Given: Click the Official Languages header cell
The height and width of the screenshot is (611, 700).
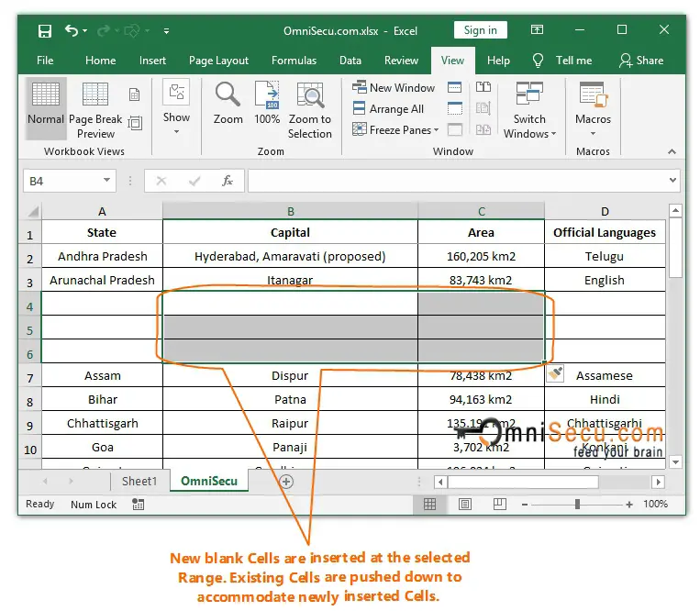Looking at the screenshot, I should point(605,232).
